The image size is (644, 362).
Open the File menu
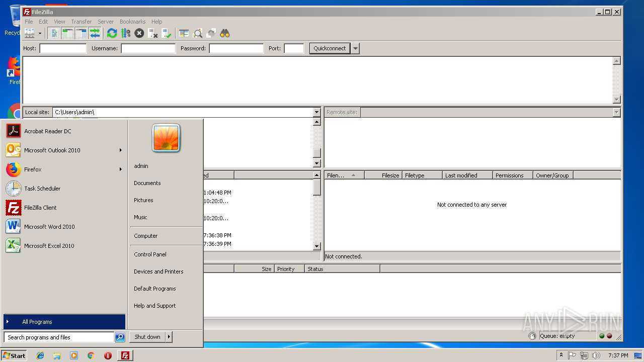29,22
